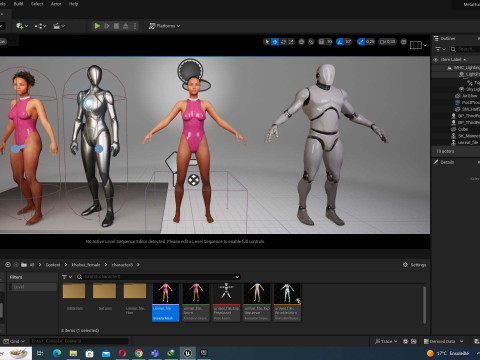
Task: Open the play options three-dot menu
Action: 135,26
